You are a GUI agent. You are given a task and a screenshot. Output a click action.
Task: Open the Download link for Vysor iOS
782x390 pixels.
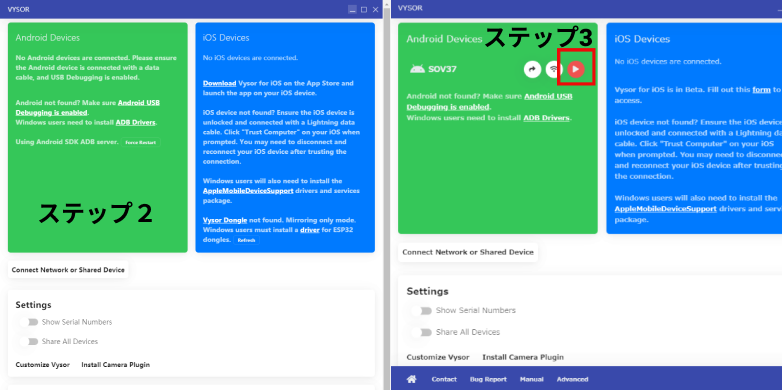(219, 83)
